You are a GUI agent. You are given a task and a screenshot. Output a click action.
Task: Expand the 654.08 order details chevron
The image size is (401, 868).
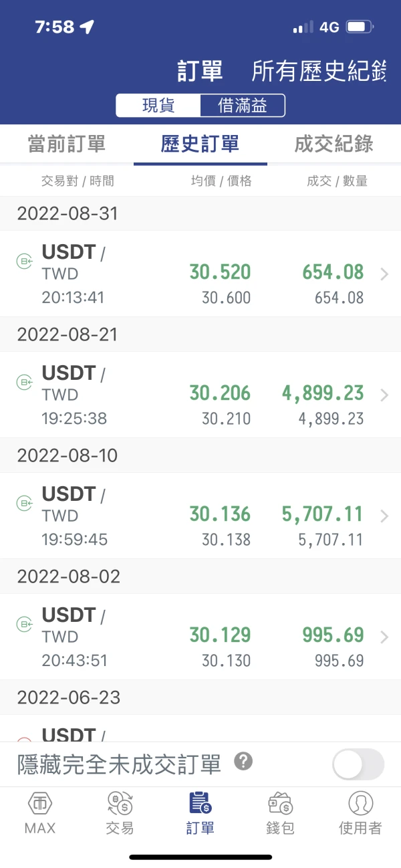tap(384, 274)
